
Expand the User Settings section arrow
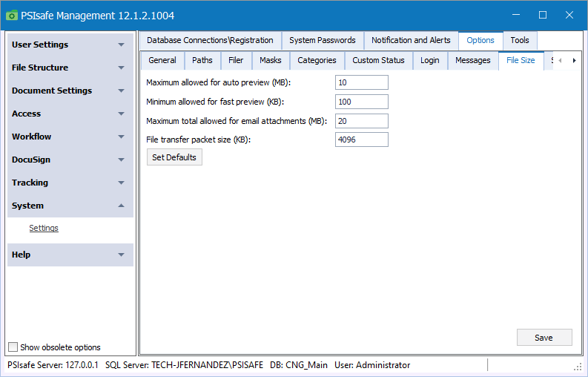(121, 45)
